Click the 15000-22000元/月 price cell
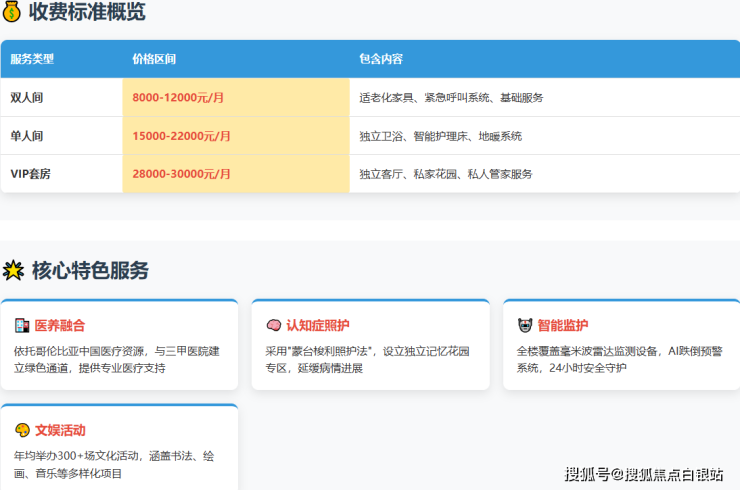740x490 pixels. click(x=181, y=136)
